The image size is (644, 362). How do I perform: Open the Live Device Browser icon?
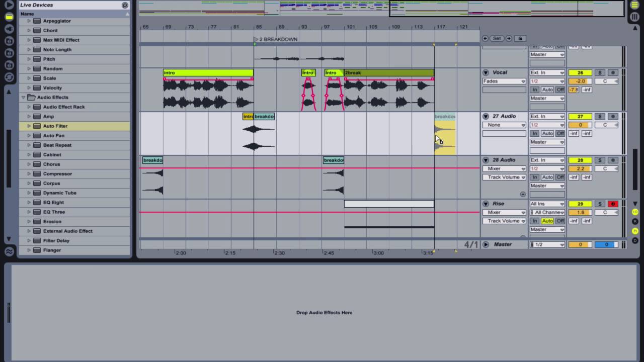click(9, 17)
